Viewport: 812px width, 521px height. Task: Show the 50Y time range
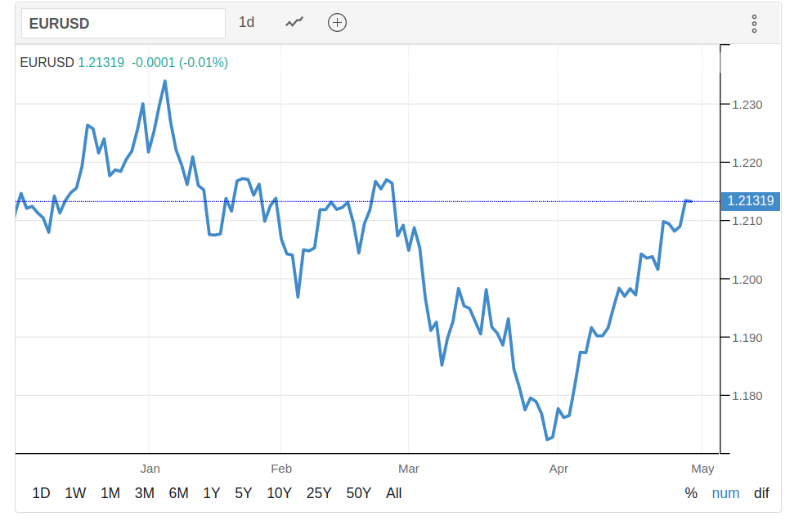pyautogui.click(x=358, y=493)
